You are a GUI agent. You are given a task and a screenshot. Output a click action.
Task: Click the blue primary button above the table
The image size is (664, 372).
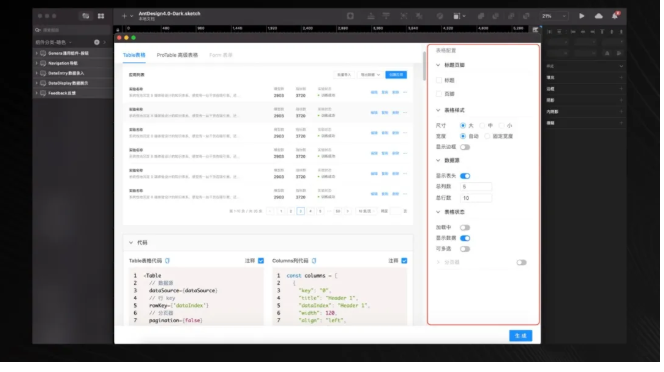[396, 75]
